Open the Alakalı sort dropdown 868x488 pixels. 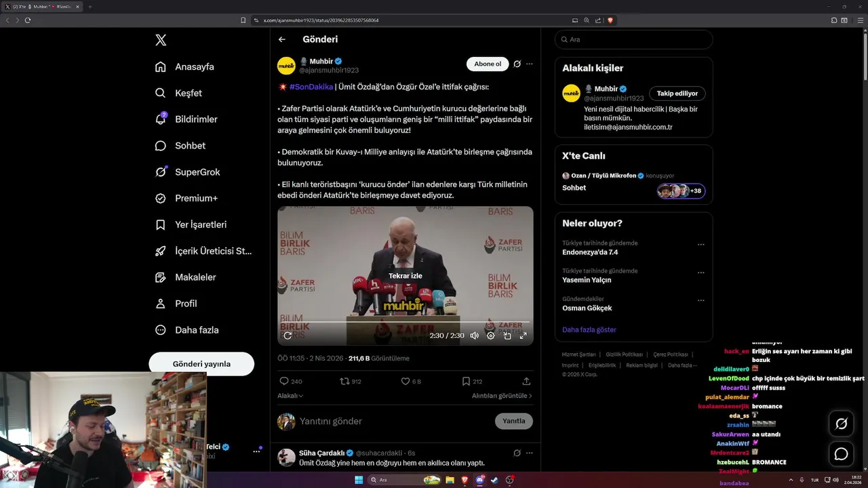(x=290, y=396)
